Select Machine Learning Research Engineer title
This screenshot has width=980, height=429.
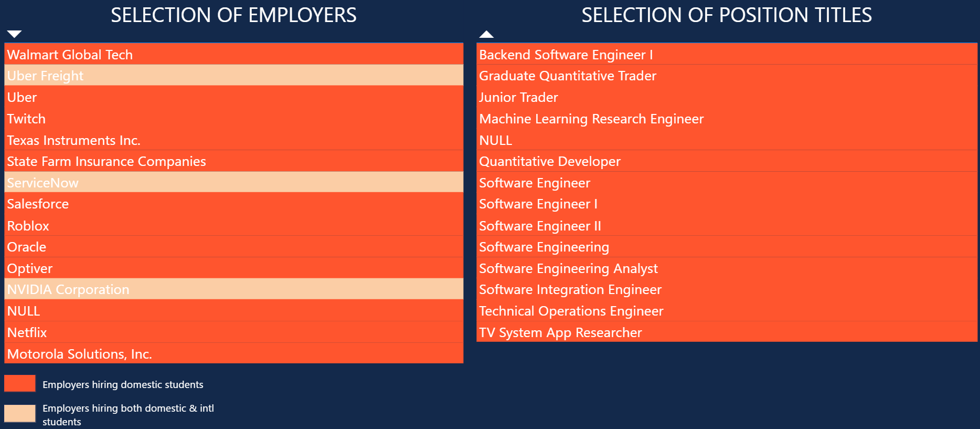[727, 118]
